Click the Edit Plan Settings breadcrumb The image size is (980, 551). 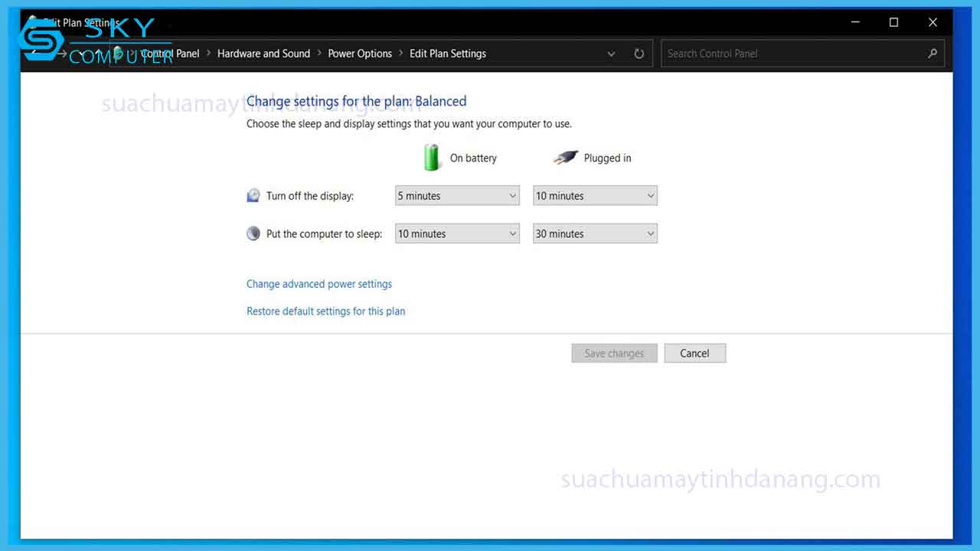point(448,54)
